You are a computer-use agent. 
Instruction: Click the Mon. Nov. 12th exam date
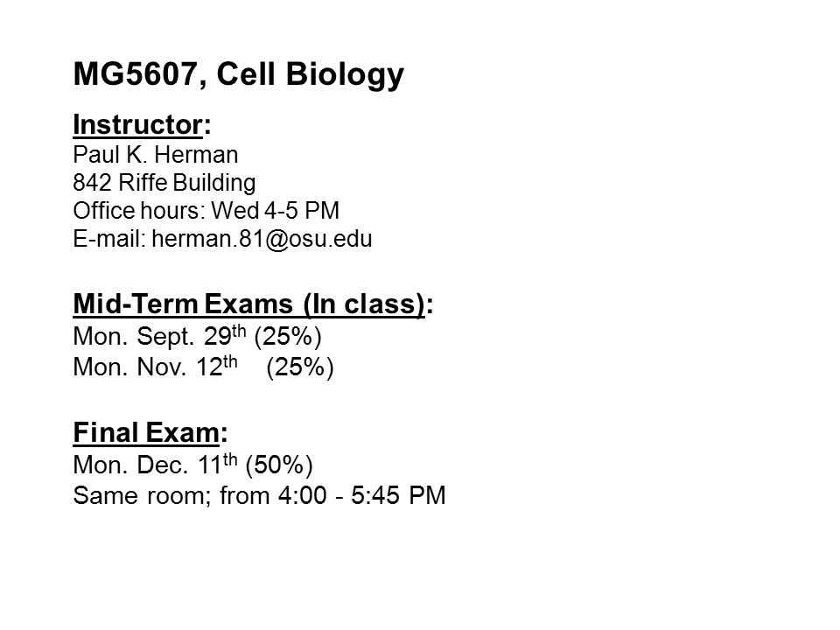click(155, 367)
